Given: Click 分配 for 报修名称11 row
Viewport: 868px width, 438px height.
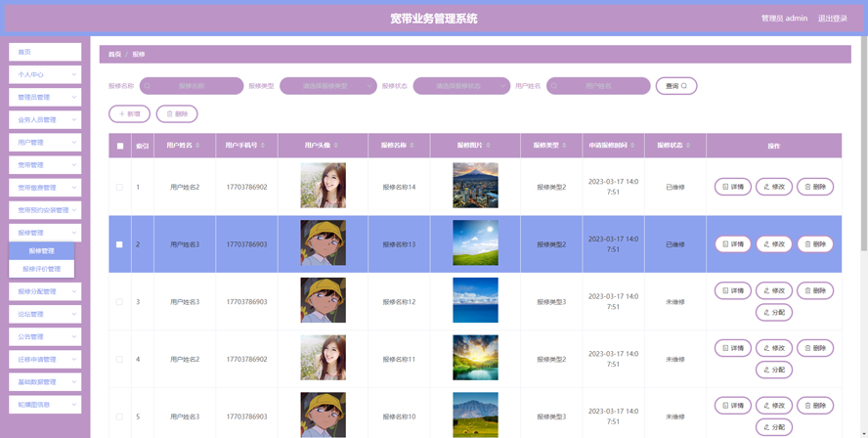Looking at the screenshot, I should click(774, 370).
